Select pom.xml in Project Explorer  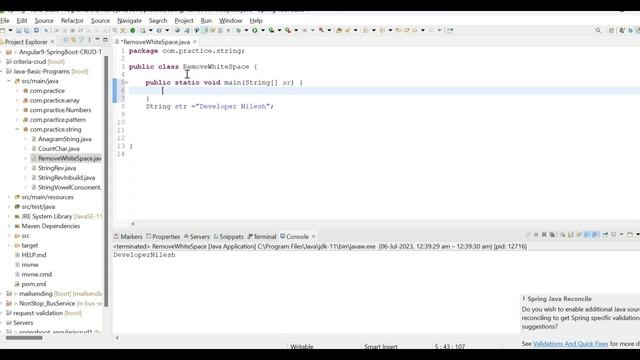(33, 284)
